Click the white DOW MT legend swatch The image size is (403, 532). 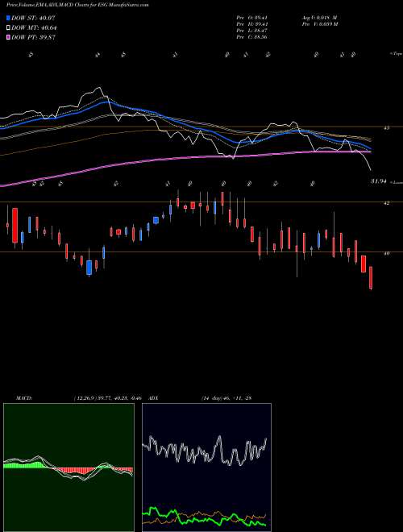click(x=8, y=28)
